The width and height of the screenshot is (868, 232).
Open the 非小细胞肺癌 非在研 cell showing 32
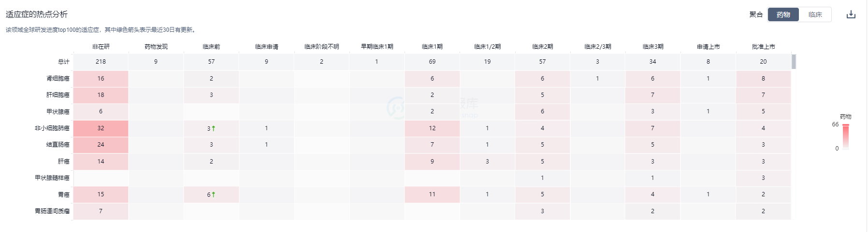[x=101, y=128]
